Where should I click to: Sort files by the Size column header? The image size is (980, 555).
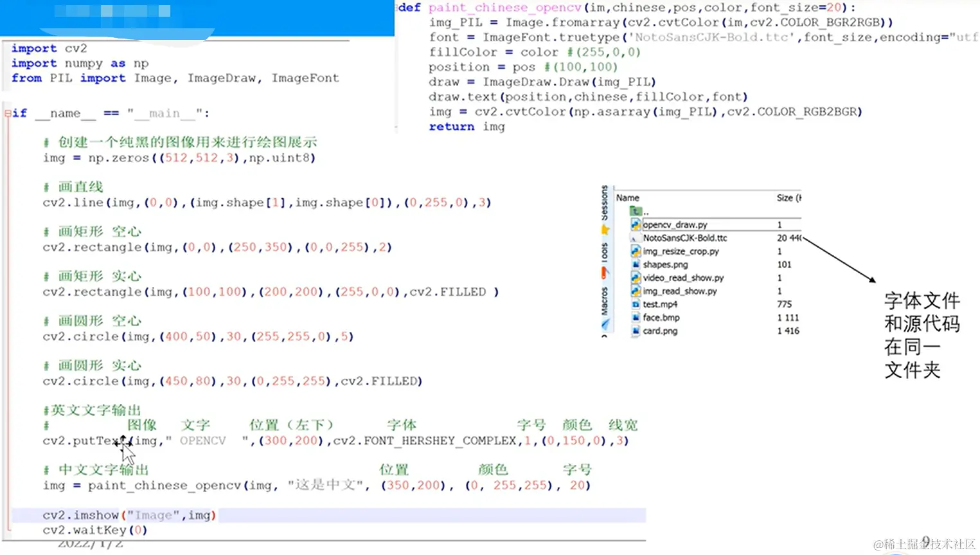(x=788, y=198)
